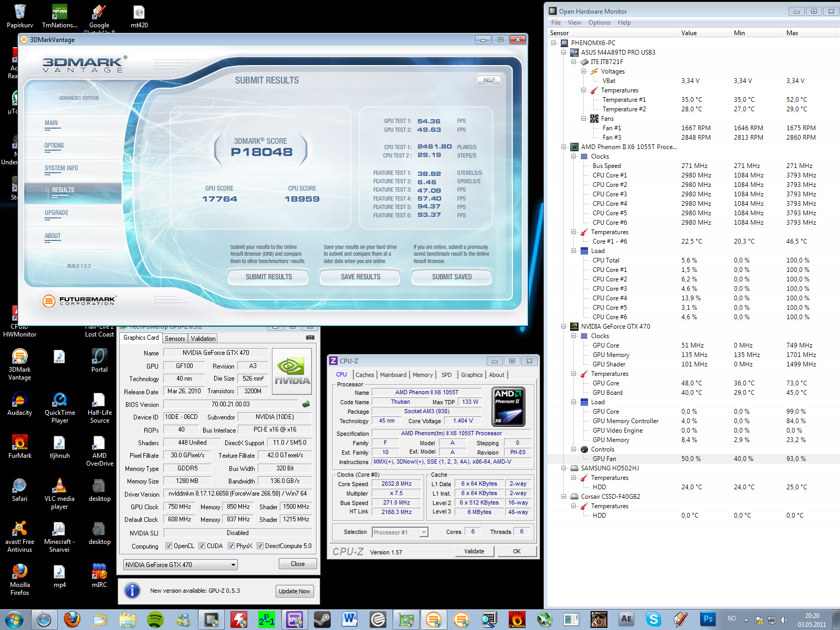Open the GPU selector dropdown in GPU-Z
This screenshot has height=630, width=840.
coord(181,565)
